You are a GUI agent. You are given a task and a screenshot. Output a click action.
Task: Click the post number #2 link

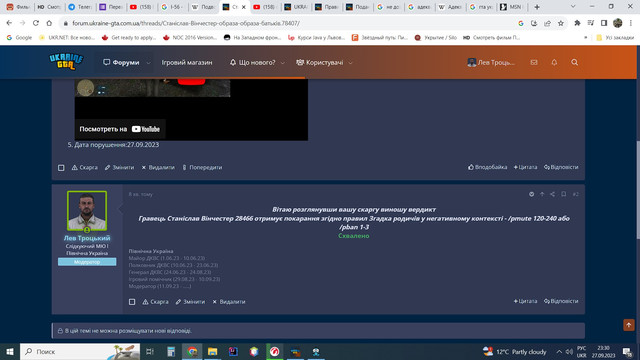point(576,194)
